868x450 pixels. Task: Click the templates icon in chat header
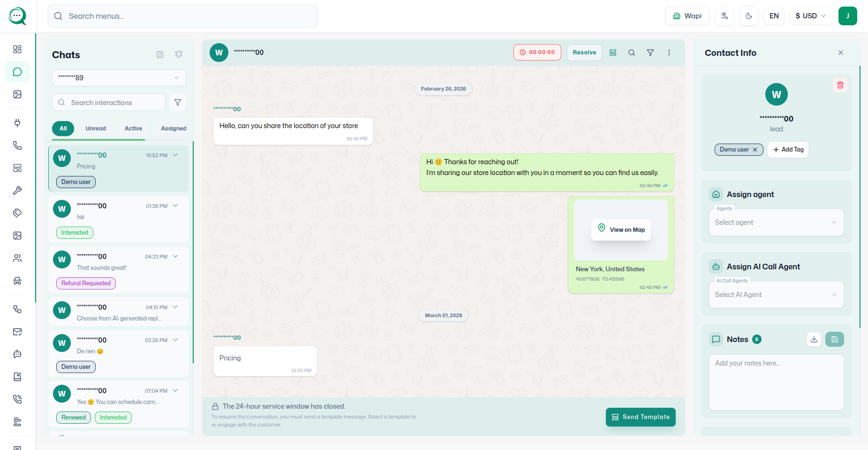click(x=613, y=53)
